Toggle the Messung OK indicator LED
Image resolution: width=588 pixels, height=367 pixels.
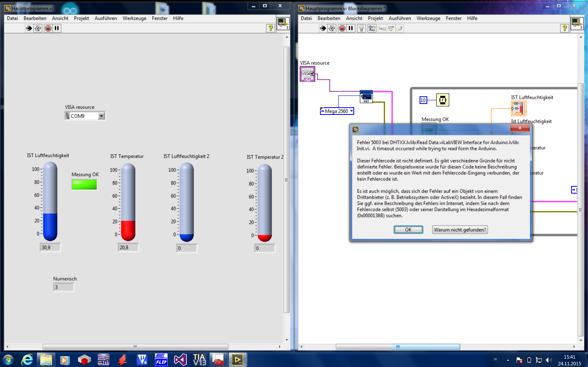coord(84,185)
